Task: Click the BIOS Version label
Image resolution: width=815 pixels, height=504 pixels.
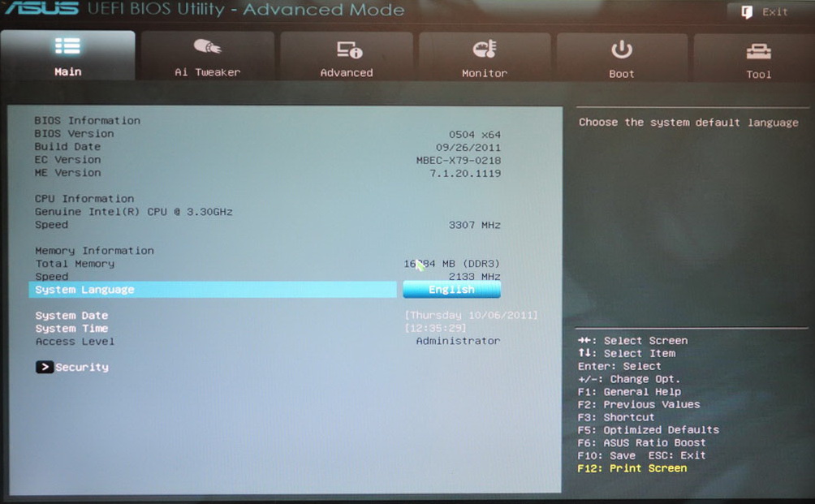Action: pos(75,134)
